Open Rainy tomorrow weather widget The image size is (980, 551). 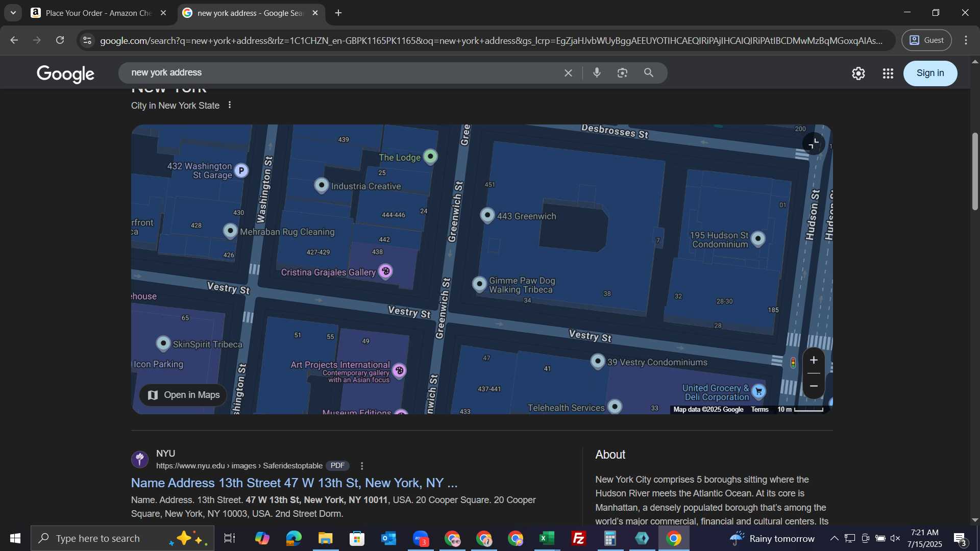pyautogui.click(x=772, y=538)
